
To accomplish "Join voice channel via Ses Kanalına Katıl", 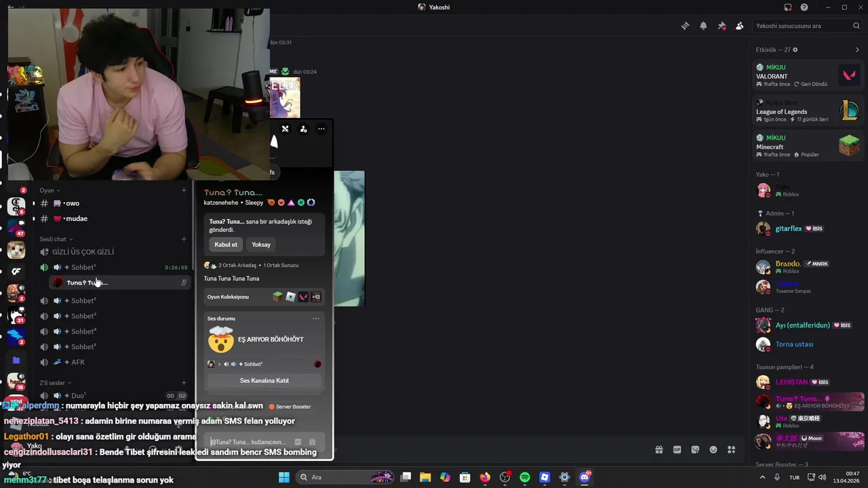I will coord(264,381).
